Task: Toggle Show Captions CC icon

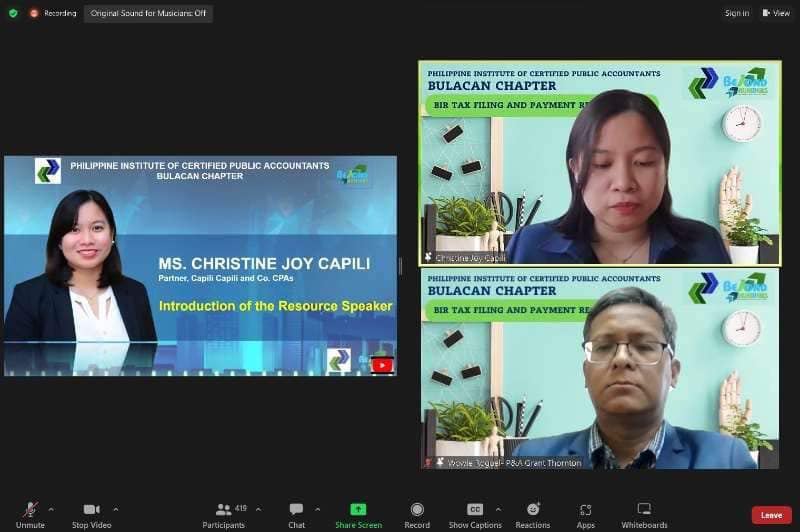Action: 475,509
